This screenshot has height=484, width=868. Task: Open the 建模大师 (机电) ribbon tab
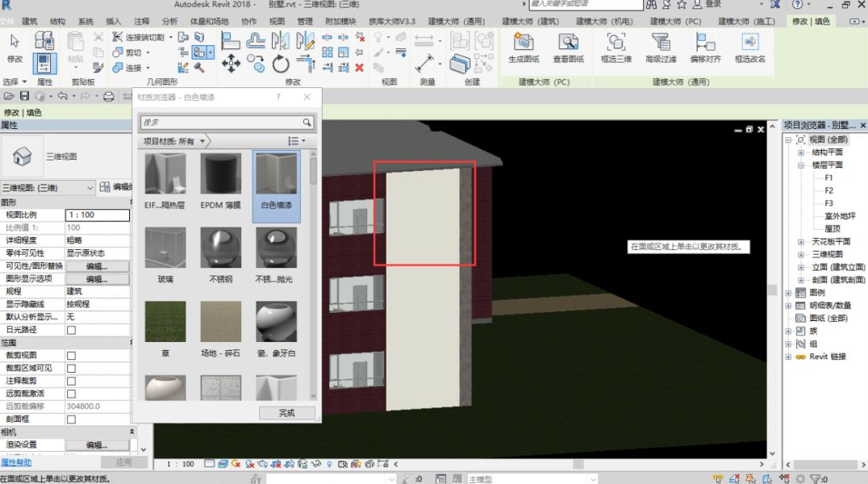pyautogui.click(x=604, y=22)
